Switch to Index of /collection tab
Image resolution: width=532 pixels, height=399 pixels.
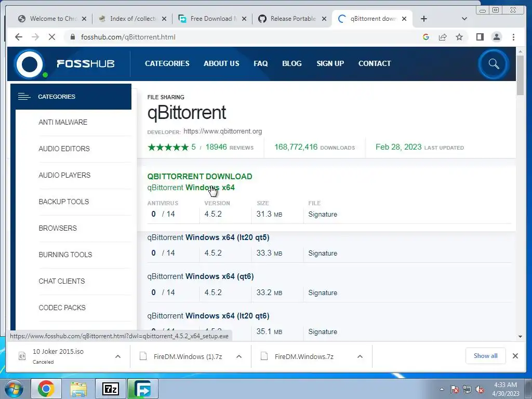[132, 19]
